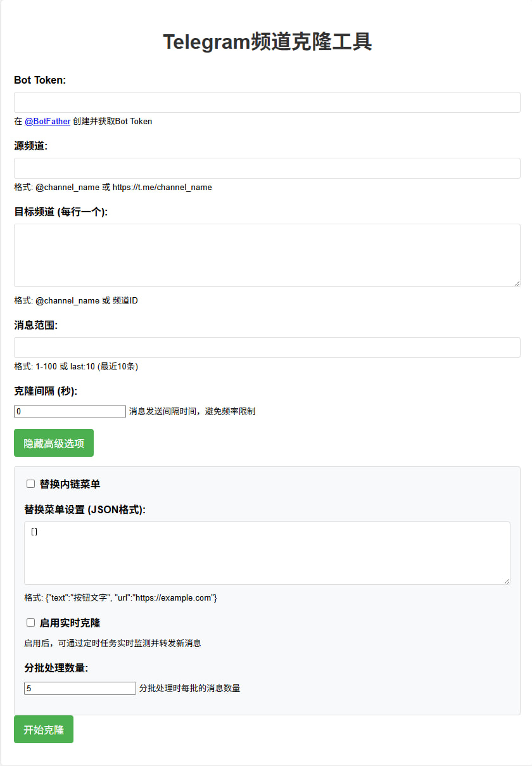Focus the 消息范围 message range field

pos(267,347)
